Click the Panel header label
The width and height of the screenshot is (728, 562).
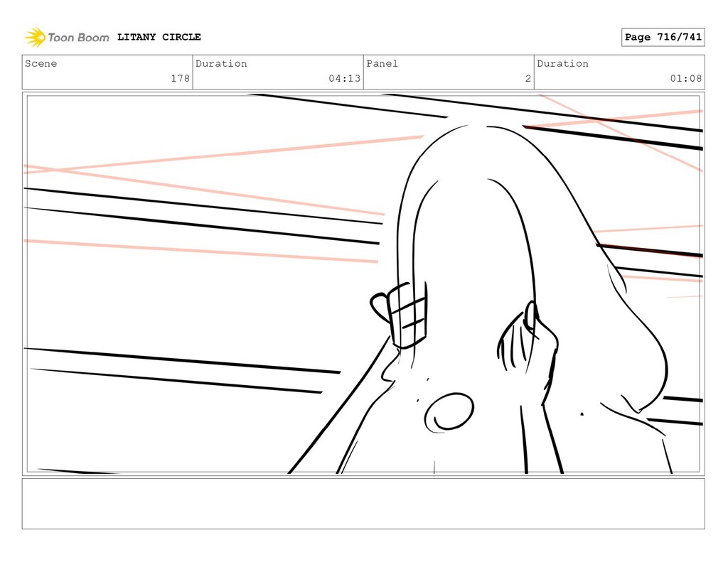pos(382,63)
